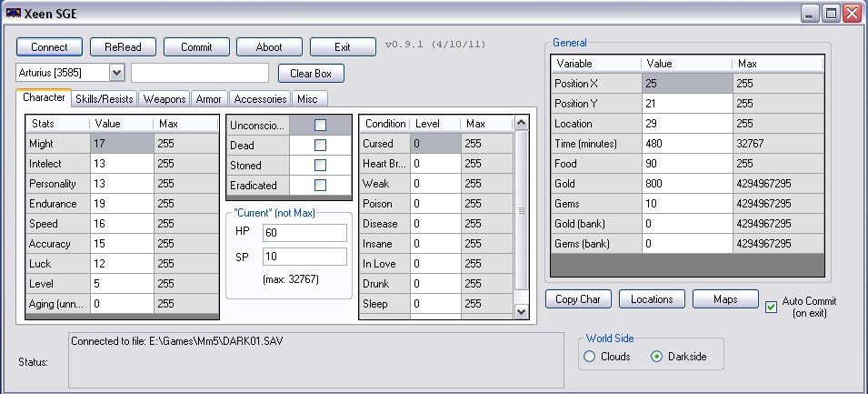Select the Drunk level cell
Image resolution: width=868 pixels, height=394 pixels.
point(435,283)
